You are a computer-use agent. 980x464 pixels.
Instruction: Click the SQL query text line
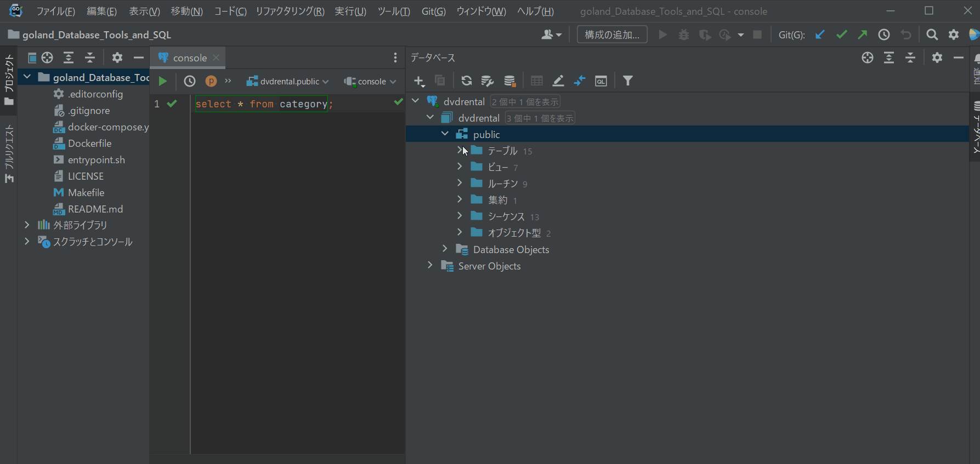(x=264, y=104)
